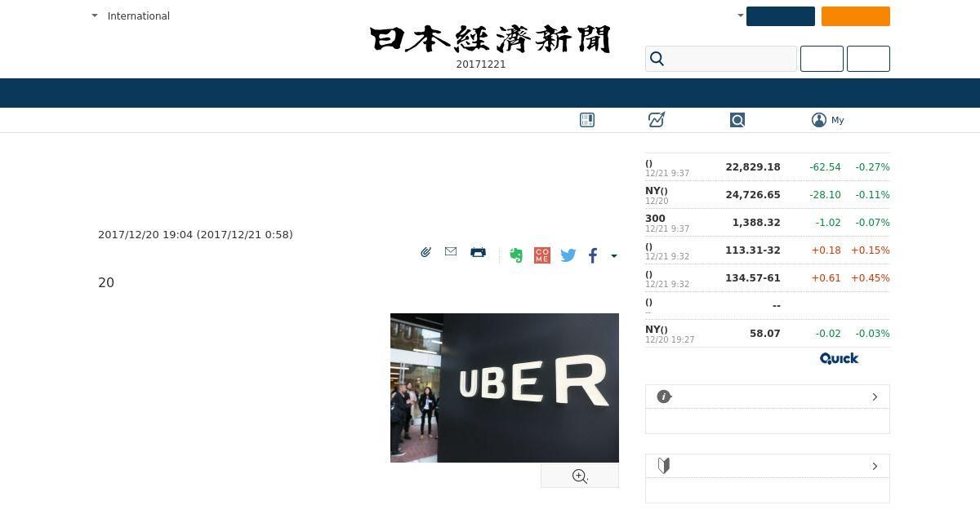Open the markets chart icon

(657, 120)
